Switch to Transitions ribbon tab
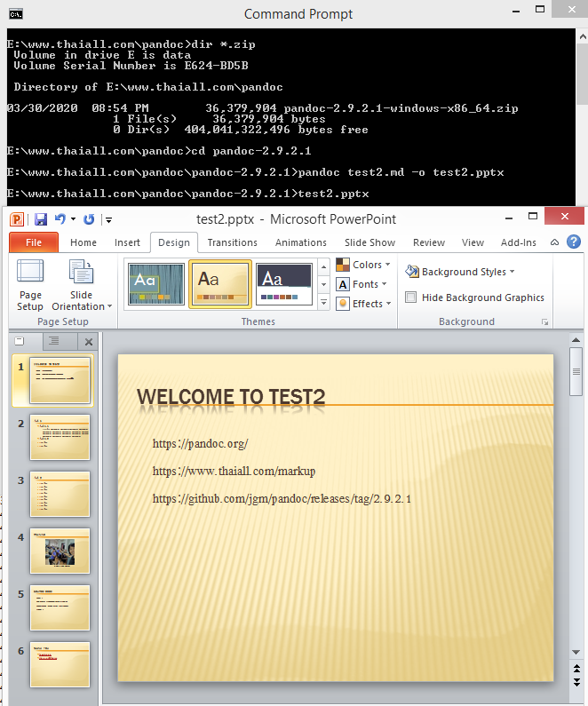Screen dimensions: 588x706 232,242
